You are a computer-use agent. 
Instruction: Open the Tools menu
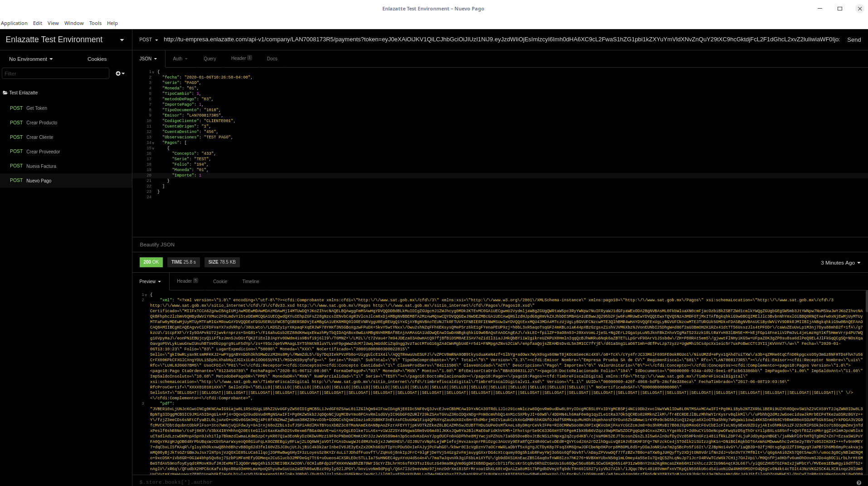tap(95, 23)
